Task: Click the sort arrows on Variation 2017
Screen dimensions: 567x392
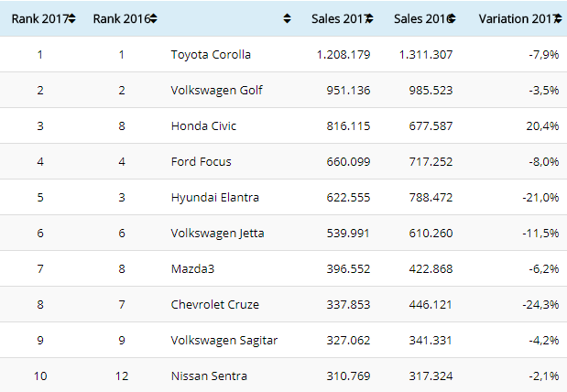Action: [x=558, y=18]
